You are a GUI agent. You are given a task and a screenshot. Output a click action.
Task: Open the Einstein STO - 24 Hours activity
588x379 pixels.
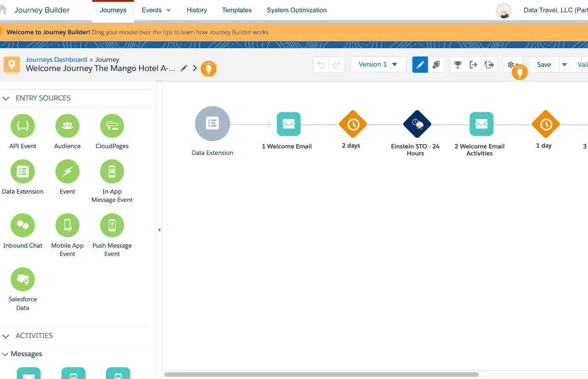coord(417,124)
